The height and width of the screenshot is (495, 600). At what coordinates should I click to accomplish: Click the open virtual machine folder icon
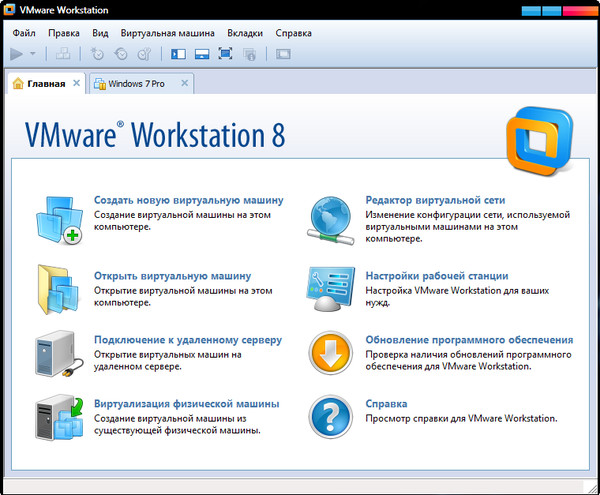click(x=58, y=290)
